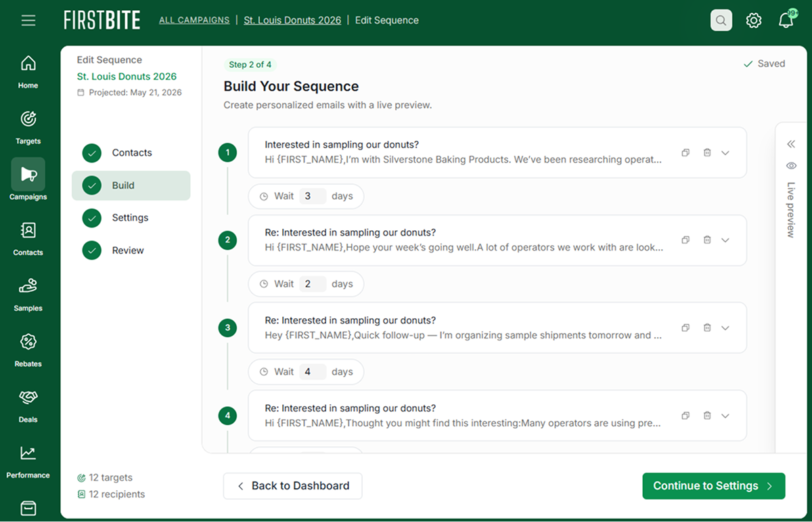Delete email 3 with trash icon

click(707, 328)
